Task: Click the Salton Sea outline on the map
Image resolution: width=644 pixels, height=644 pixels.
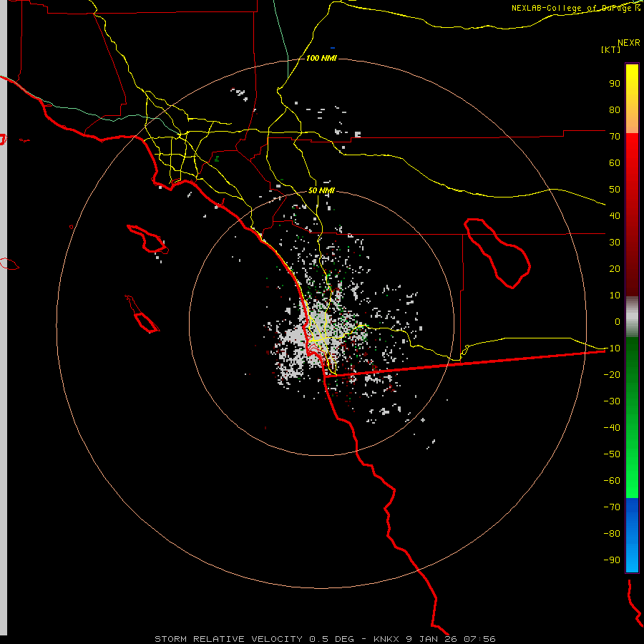Action: point(497,253)
